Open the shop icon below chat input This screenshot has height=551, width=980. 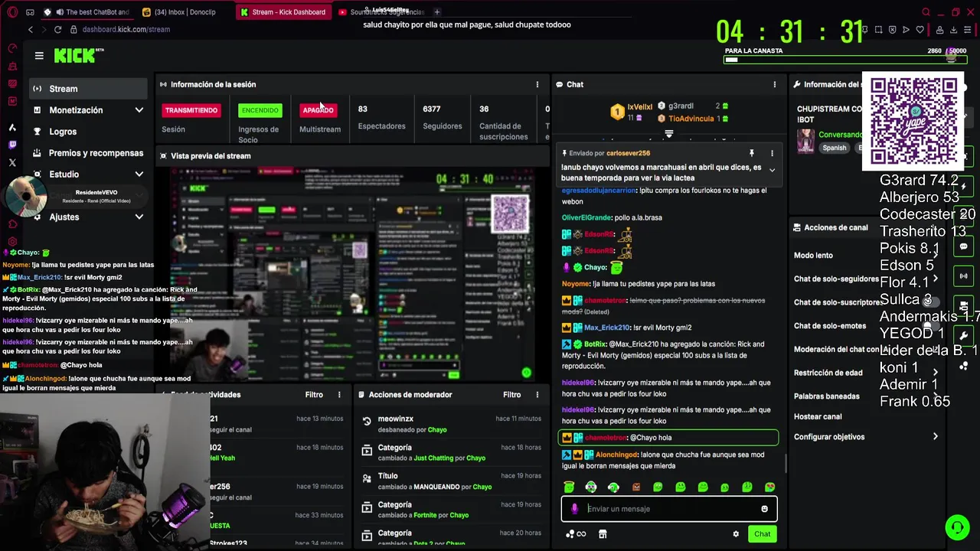603,534
